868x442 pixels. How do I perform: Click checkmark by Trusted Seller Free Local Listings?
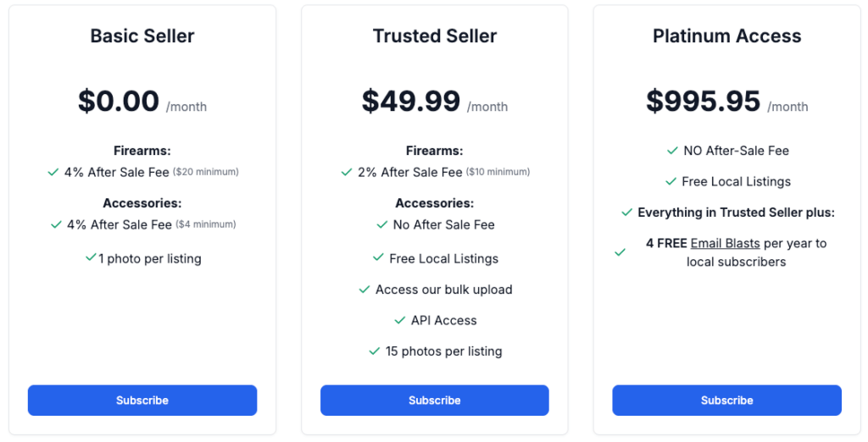tap(378, 258)
